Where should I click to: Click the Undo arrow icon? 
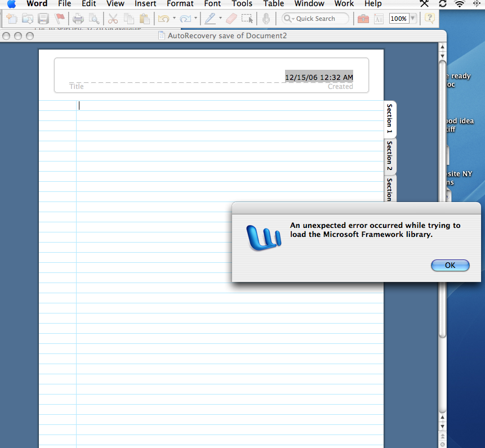point(163,19)
